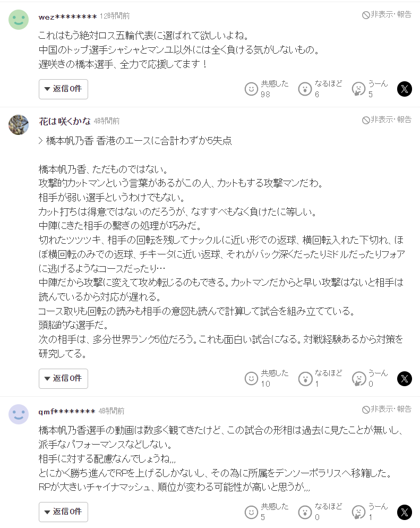Expand 返信0件 replies under wez comment
This screenshot has height=528, width=420.
click(63, 89)
